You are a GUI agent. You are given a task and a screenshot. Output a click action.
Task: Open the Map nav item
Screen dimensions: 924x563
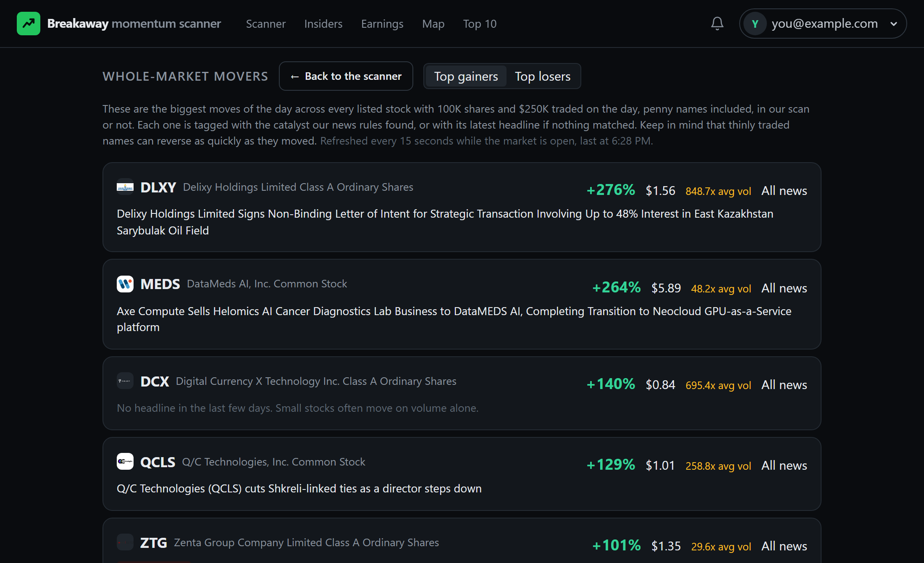click(x=433, y=24)
